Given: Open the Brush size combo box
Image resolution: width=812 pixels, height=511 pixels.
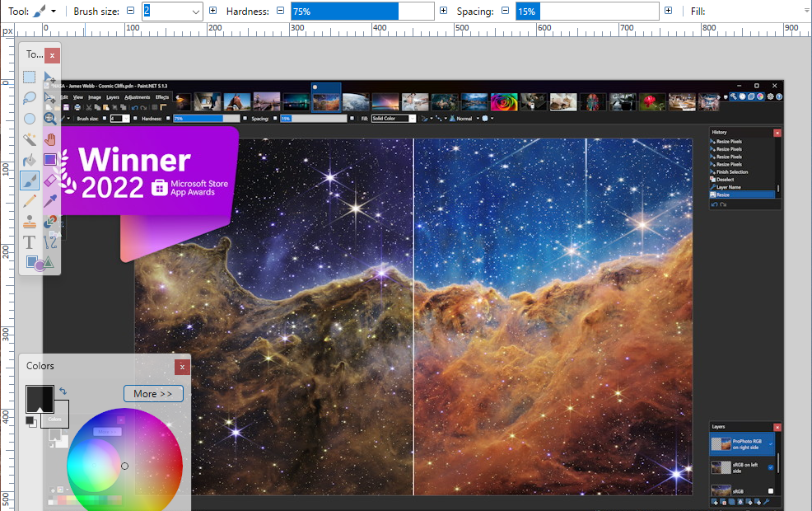Looking at the screenshot, I should pyautogui.click(x=196, y=12).
